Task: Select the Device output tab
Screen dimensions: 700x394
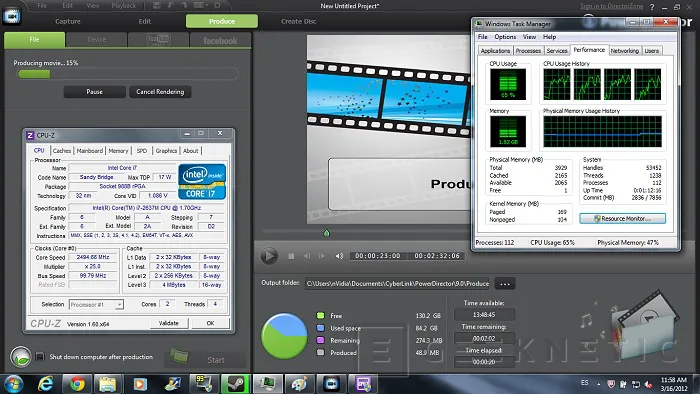Action: pos(96,40)
